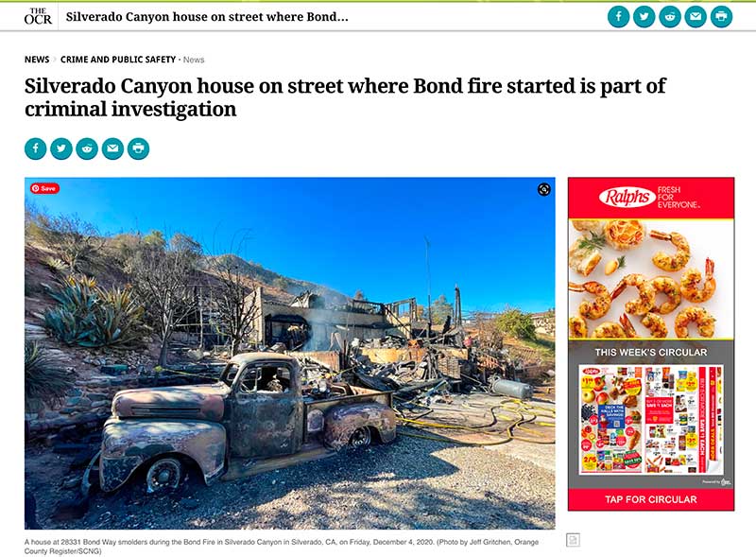This screenshot has width=756, height=557.
Task: Open the burned truck article photo
Action: click(290, 354)
